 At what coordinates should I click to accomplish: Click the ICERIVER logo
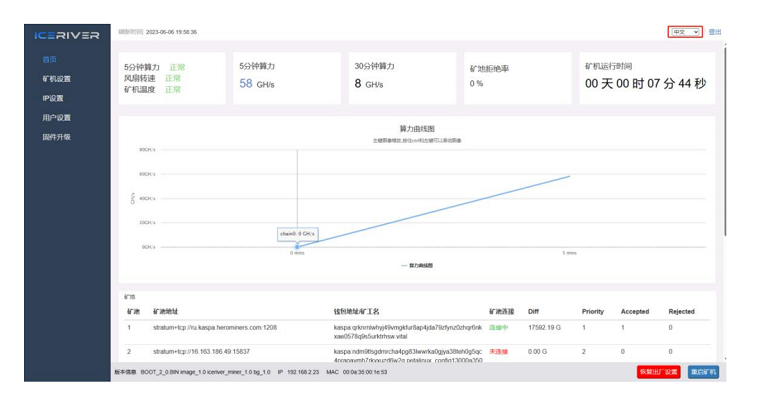67,35
